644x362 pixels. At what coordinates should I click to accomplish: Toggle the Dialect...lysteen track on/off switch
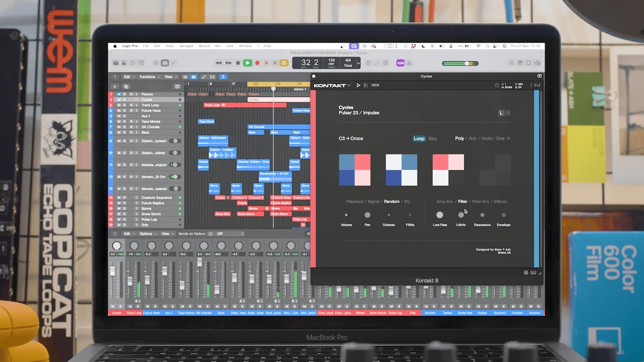click(x=175, y=141)
